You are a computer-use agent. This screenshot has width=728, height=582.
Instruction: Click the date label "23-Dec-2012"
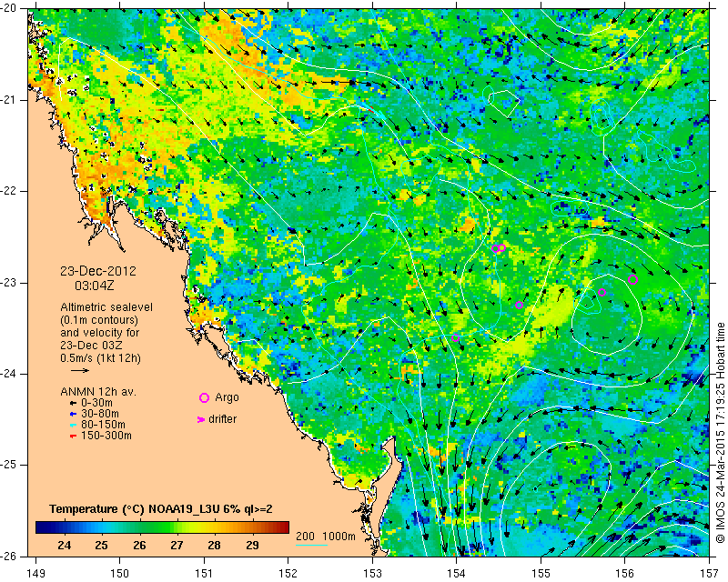click(98, 271)
